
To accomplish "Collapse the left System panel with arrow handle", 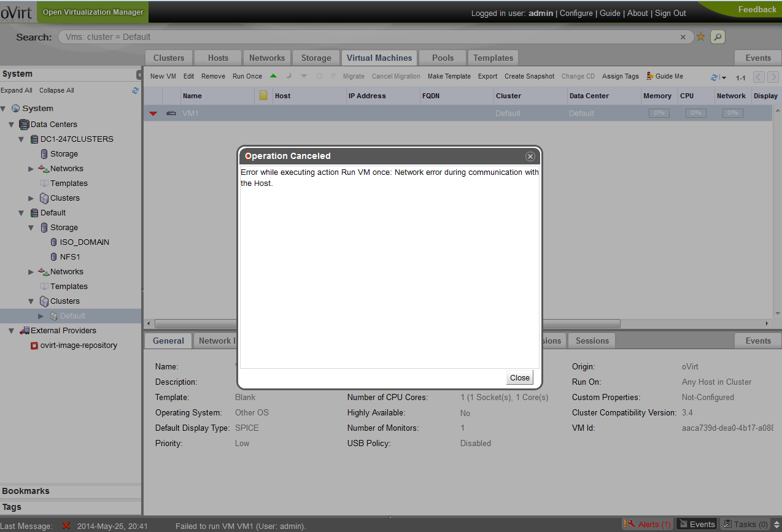I will 139,74.
